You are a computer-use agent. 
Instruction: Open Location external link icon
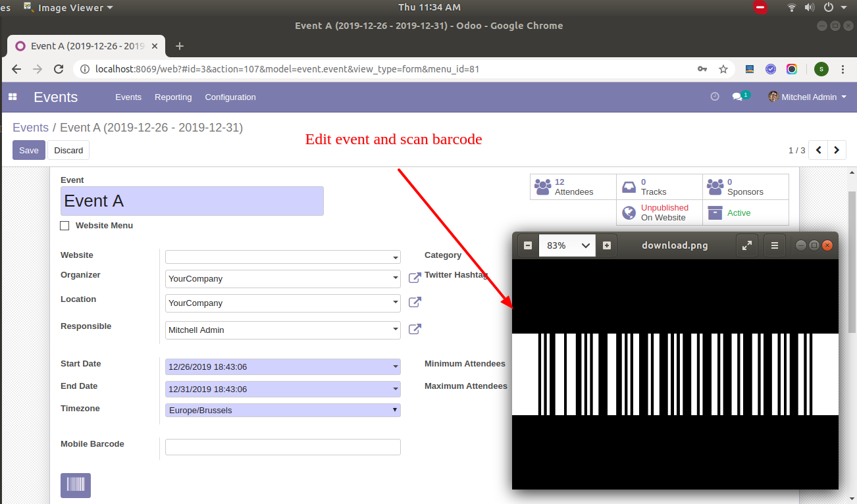point(415,302)
